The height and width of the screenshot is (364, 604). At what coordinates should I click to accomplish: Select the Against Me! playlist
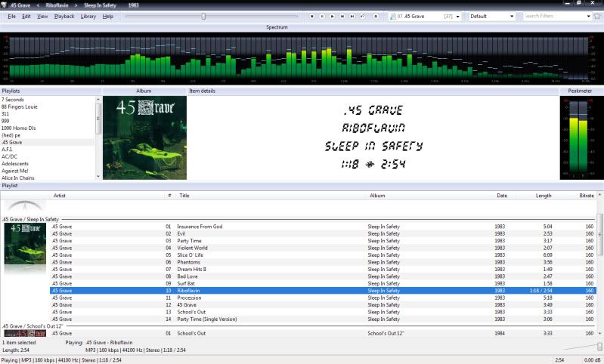tap(47, 171)
